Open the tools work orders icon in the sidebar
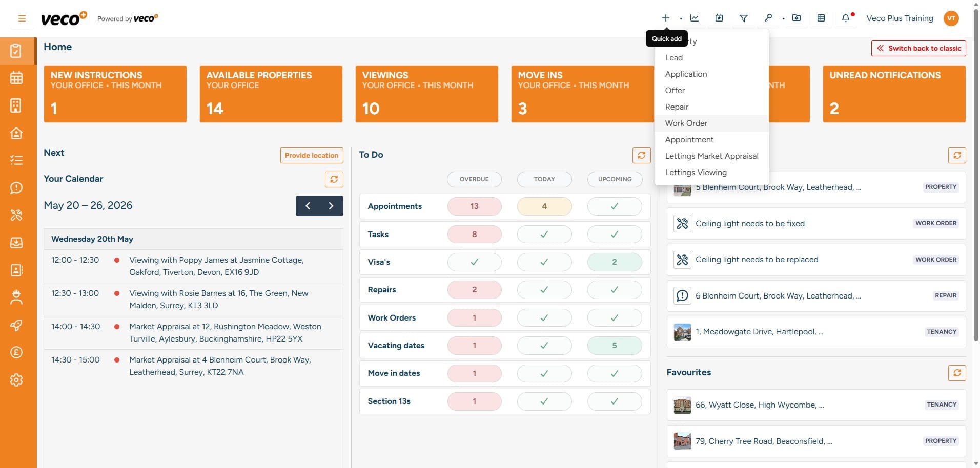This screenshot has width=980, height=468. click(x=16, y=215)
